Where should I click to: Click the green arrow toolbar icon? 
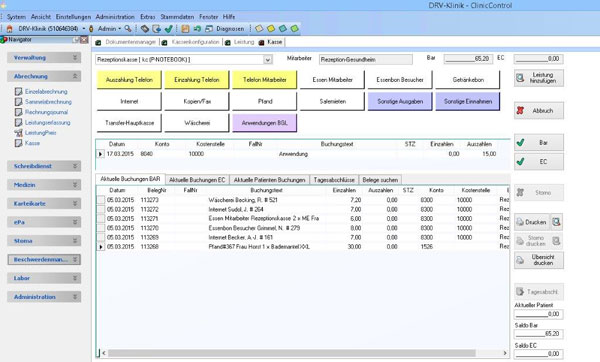[x=197, y=29]
